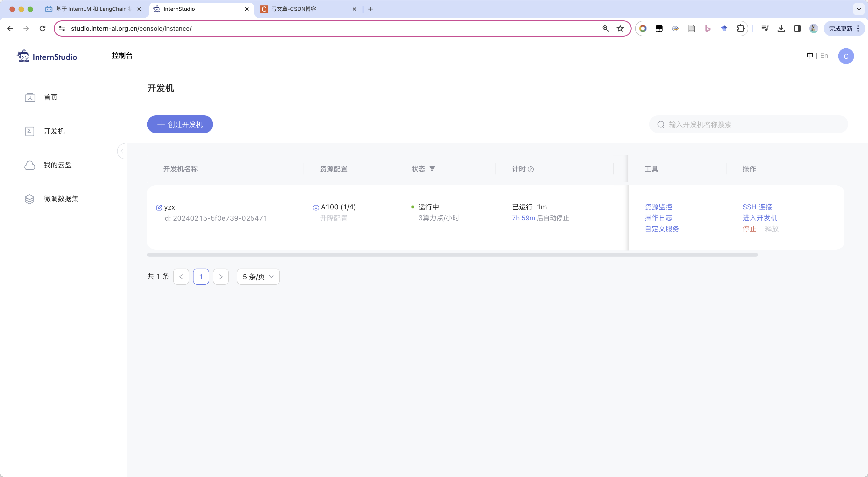The height and width of the screenshot is (477, 868).
Task: Click the magnifier icon in the search box
Action: click(661, 124)
